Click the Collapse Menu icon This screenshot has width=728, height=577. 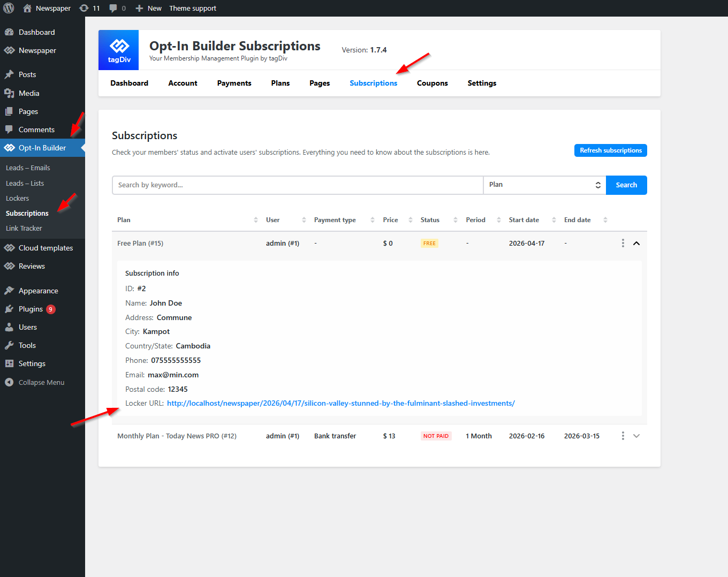(x=9, y=382)
